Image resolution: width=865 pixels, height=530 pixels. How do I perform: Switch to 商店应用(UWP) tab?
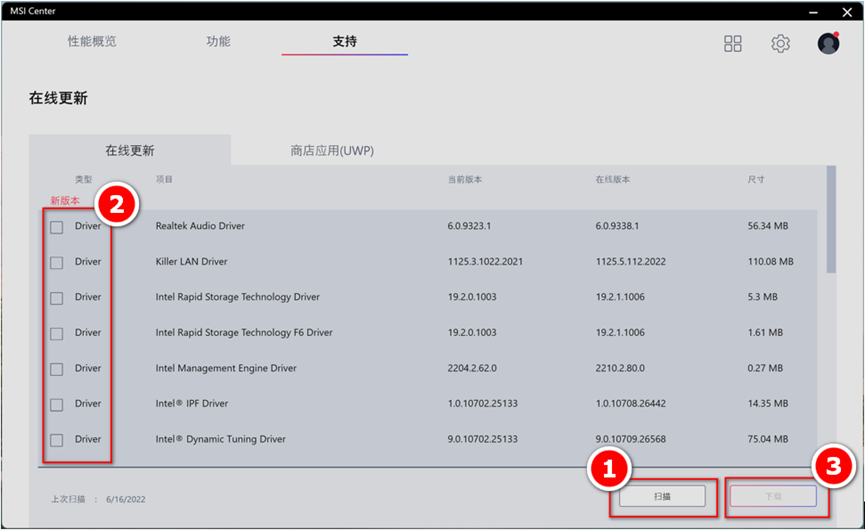coord(332,151)
